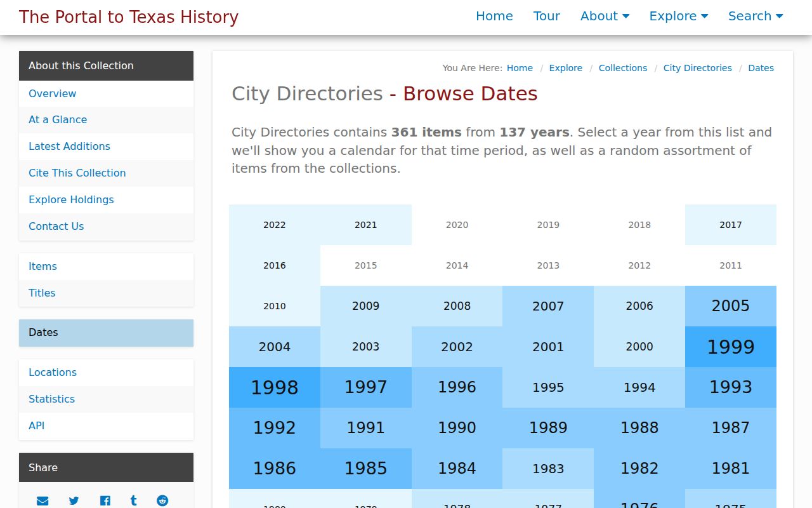Image resolution: width=812 pixels, height=508 pixels.
Task: Pick the year 1993
Action: point(731,387)
